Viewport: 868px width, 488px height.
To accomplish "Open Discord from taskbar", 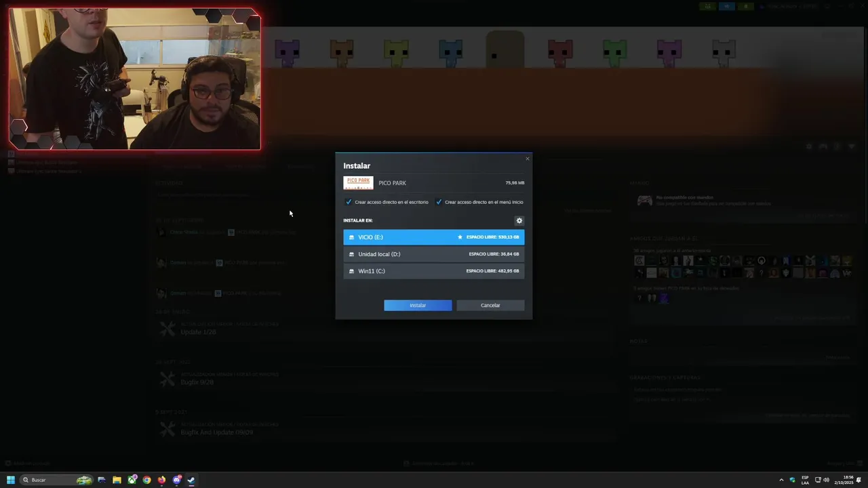I will [x=177, y=480].
